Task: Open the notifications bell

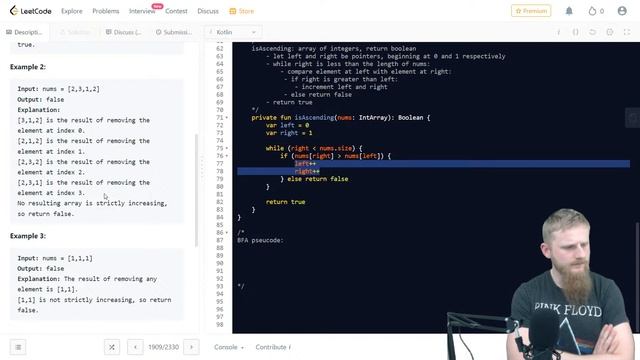Action: click(569, 11)
